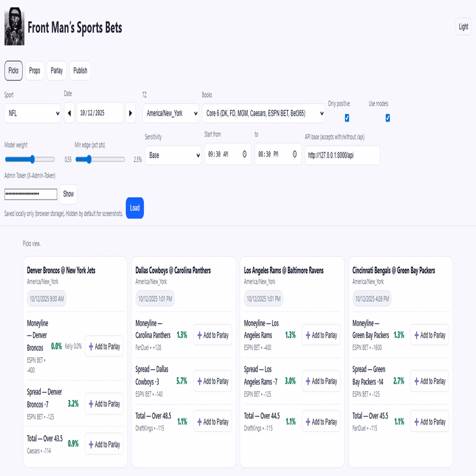
Task: Click the Model weight slider handle
Action: (33, 159)
